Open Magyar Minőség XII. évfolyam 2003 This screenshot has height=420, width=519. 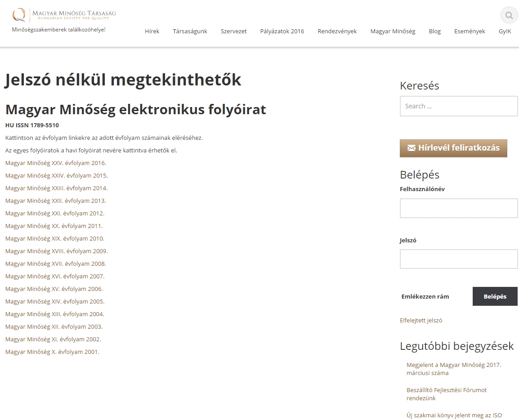[54, 326]
